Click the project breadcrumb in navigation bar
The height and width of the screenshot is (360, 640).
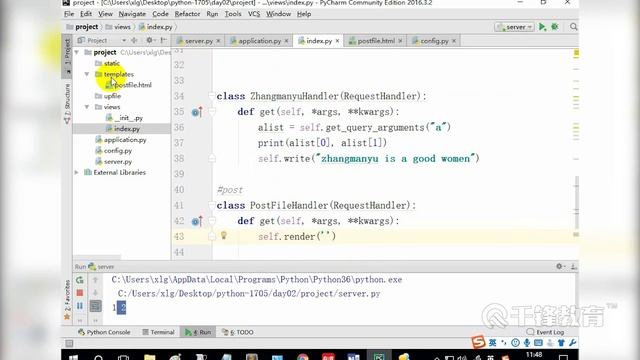[x=82, y=27]
